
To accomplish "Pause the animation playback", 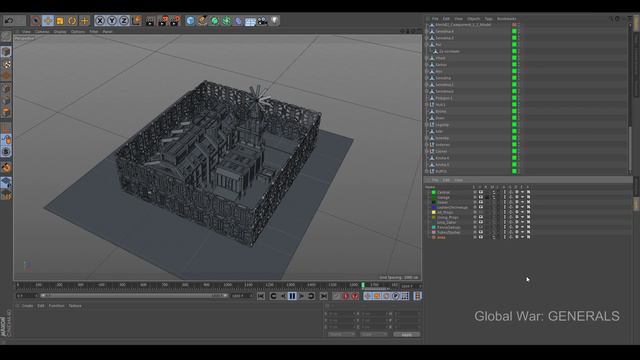I will [292, 296].
